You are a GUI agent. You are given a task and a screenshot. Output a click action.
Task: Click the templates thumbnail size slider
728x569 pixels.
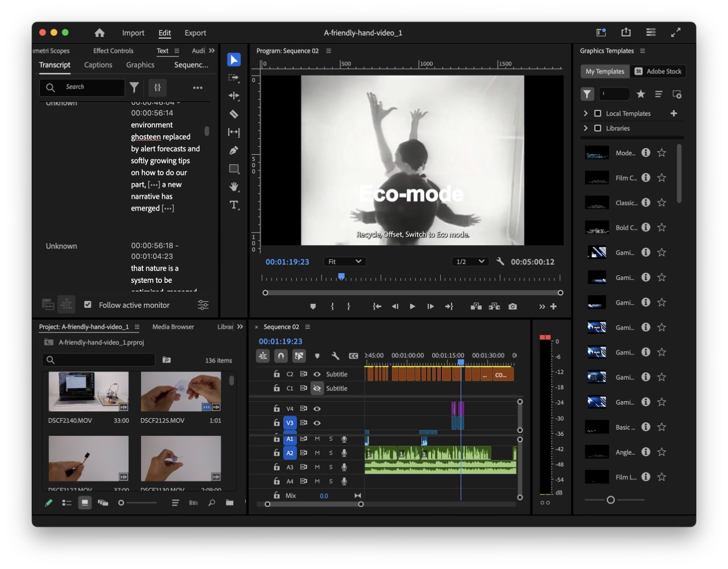(x=611, y=500)
